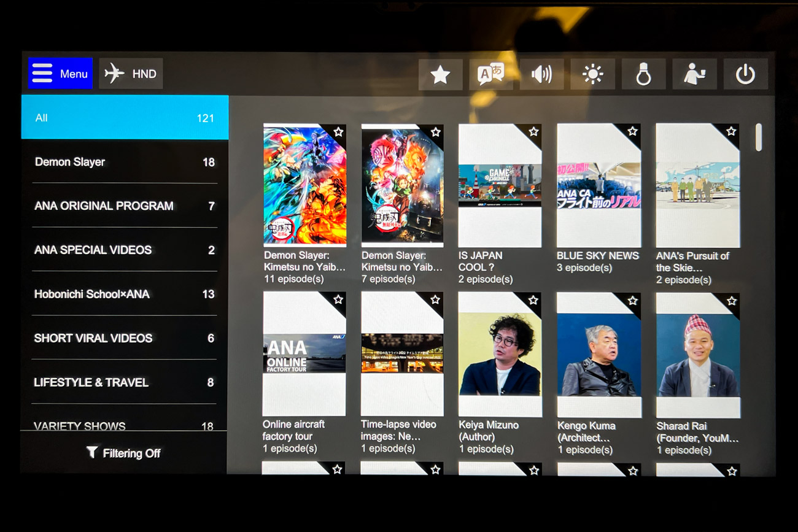Favorite Online aircraft factory tour star

point(338,299)
